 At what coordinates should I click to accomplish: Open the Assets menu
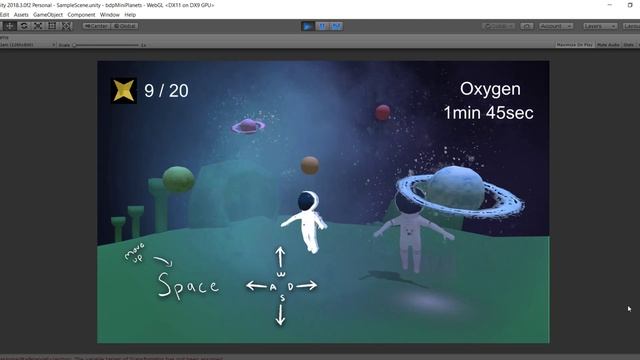[21, 15]
